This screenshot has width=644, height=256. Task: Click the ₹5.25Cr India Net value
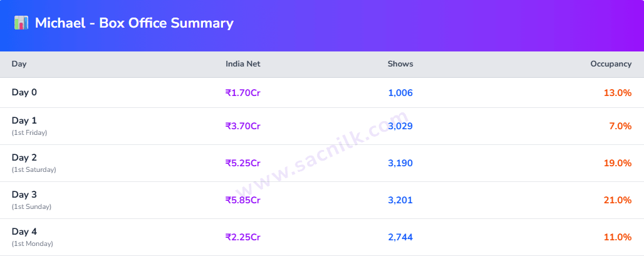click(242, 163)
